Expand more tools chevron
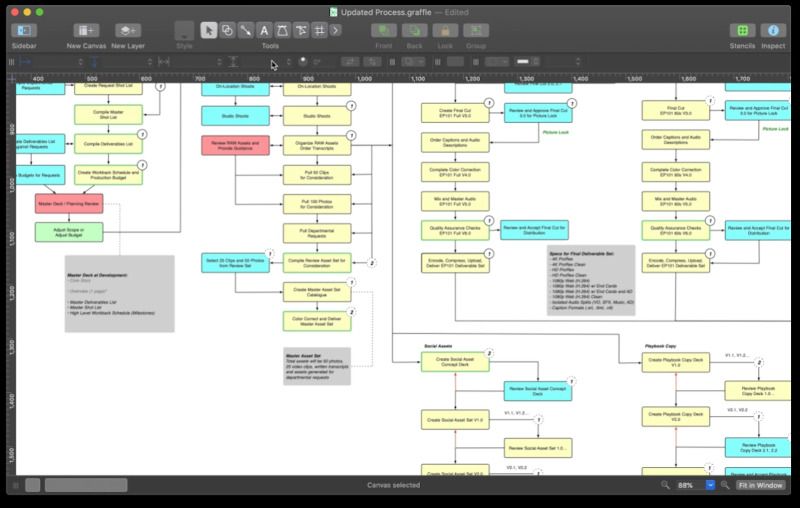This screenshot has height=508, width=800. coord(335,31)
